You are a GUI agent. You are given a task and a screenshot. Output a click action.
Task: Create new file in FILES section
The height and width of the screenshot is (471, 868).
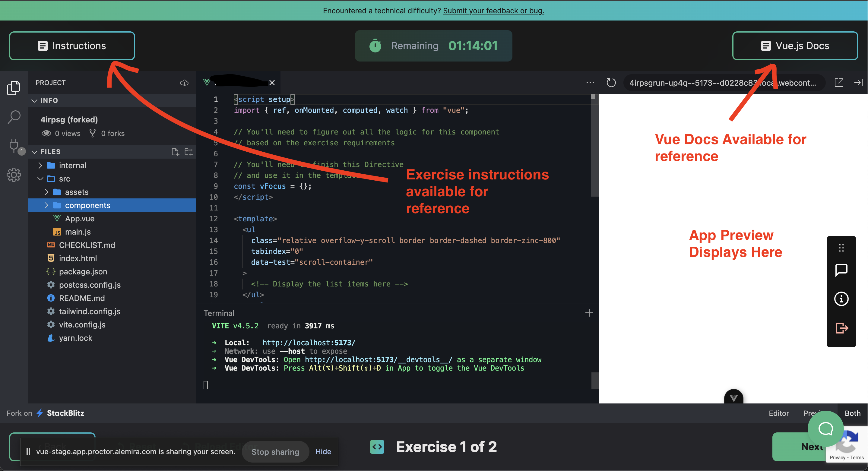(175, 152)
